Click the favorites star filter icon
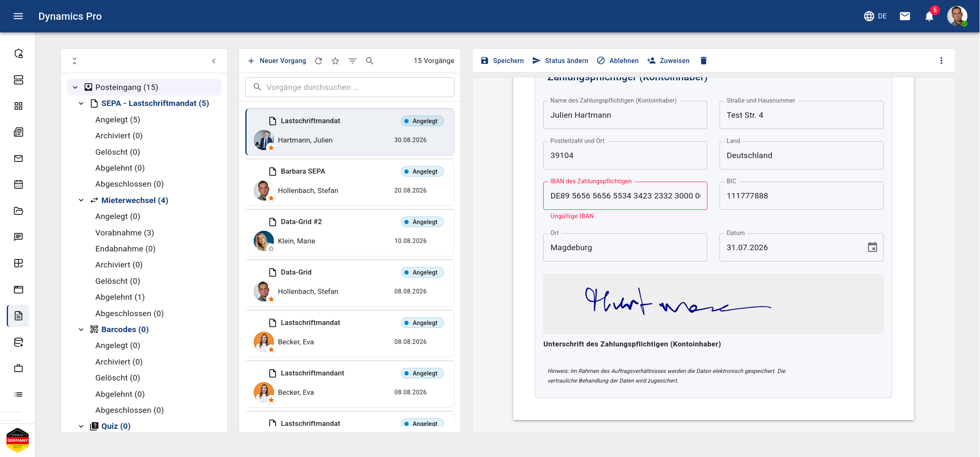The image size is (980, 457). pos(335,61)
